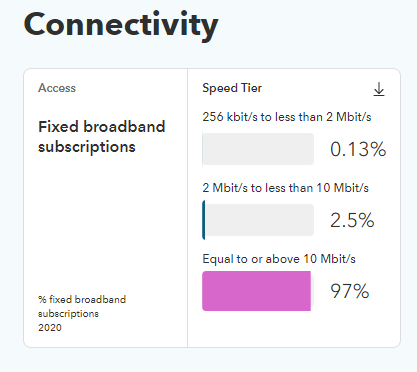This screenshot has height=372, width=417.
Task: Click the 256 kbit/s to less than 2 Mbit/s label
Action: (x=287, y=117)
